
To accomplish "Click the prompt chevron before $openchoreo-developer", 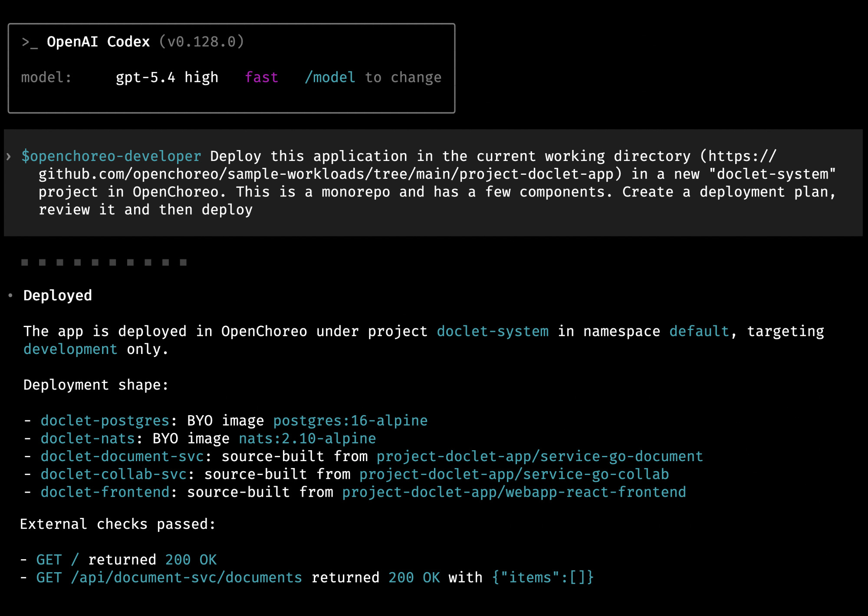I will (x=9, y=156).
